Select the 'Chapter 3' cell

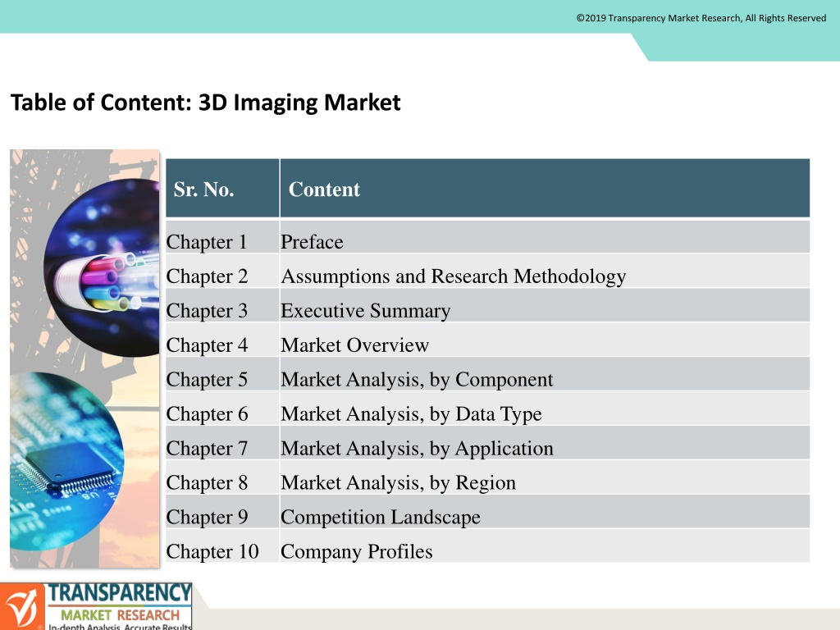(222, 306)
